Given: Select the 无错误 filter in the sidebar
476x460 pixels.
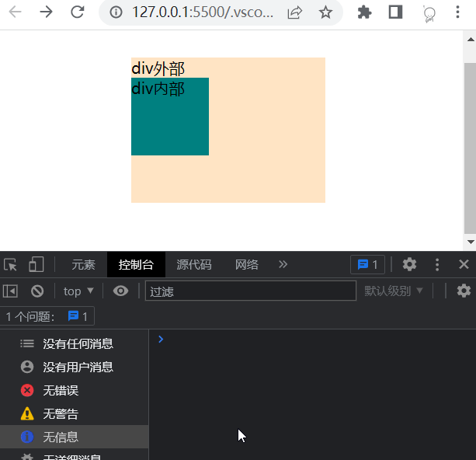Looking at the screenshot, I should pyautogui.click(x=61, y=390).
